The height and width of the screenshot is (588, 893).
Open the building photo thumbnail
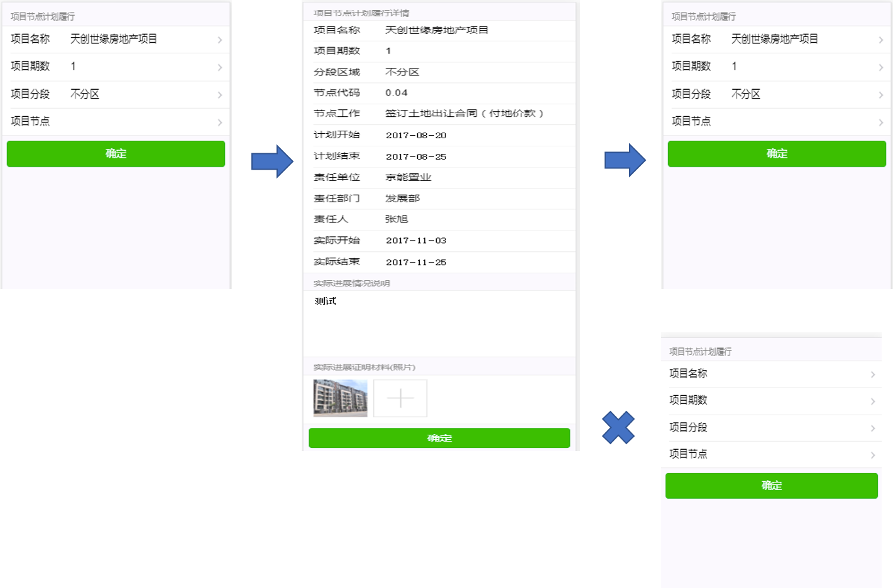[x=340, y=398]
